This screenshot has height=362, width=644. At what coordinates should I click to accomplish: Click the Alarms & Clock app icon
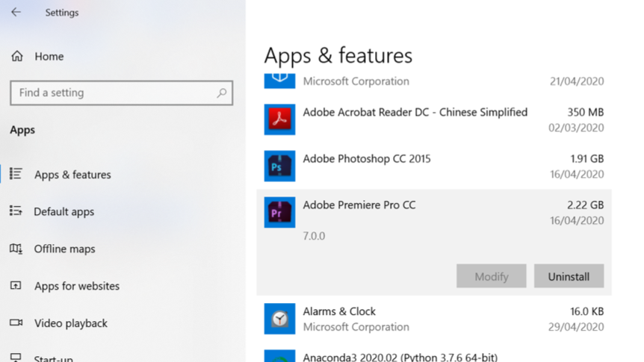[x=279, y=319]
